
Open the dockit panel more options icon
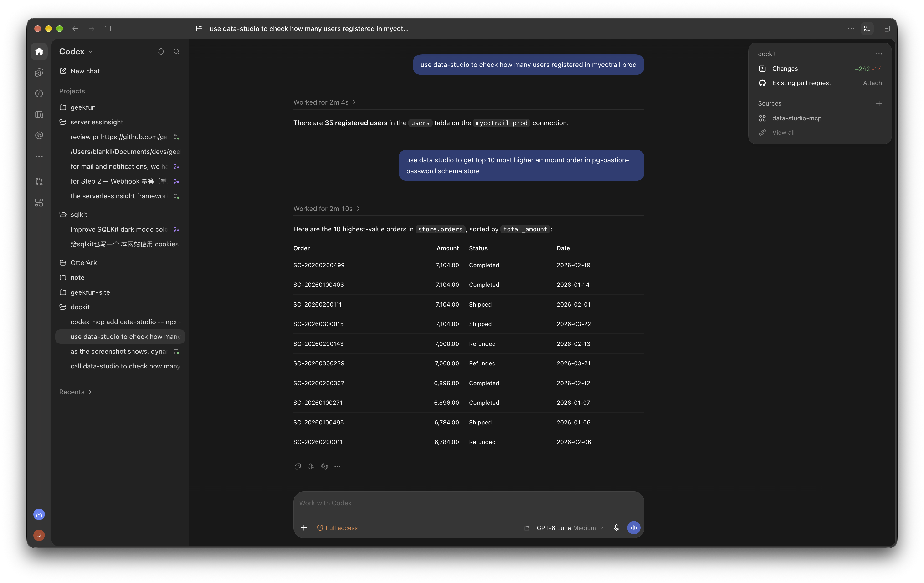(x=879, y=54)
